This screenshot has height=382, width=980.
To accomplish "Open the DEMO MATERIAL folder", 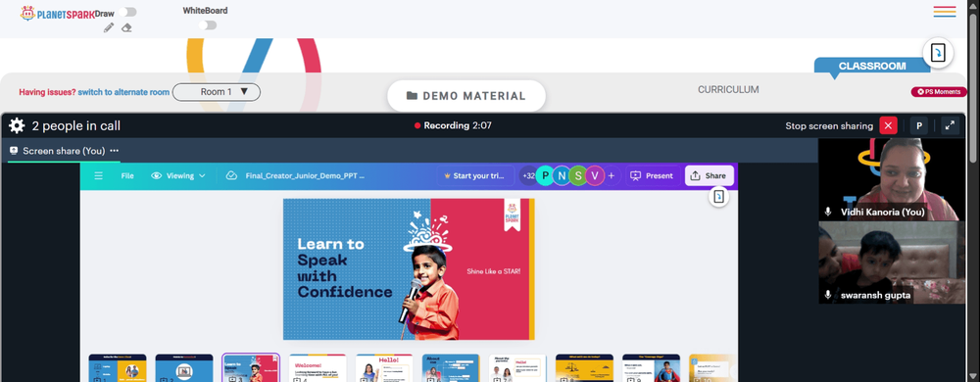I will pos(466,96).
